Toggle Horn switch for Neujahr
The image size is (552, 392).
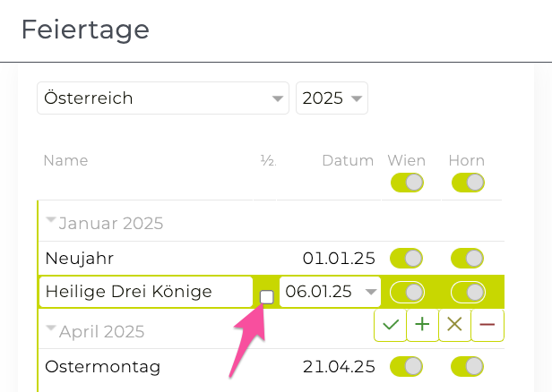(467, 259)
